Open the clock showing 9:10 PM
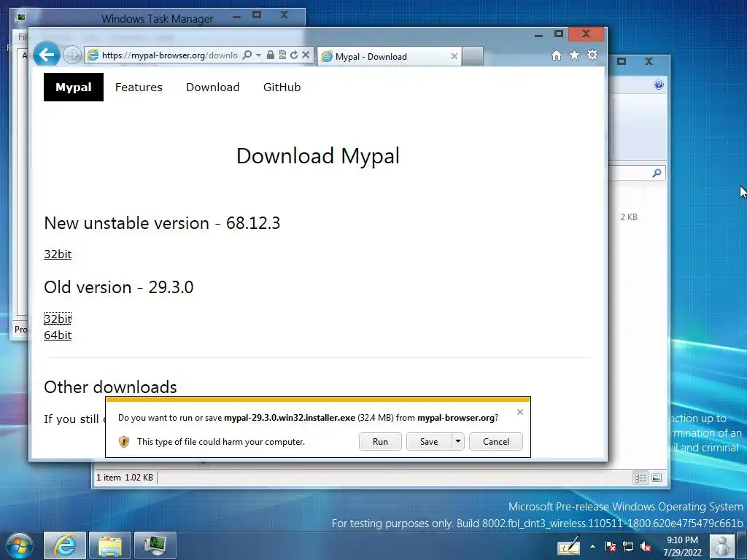The width and height of the screenshot is (747, 560). pos(682,546)
